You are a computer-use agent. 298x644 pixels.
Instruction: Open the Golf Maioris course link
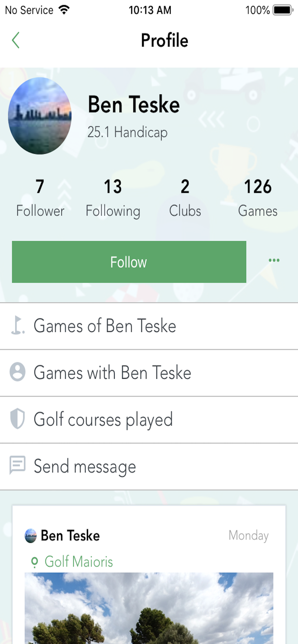(x=79, y=562)
